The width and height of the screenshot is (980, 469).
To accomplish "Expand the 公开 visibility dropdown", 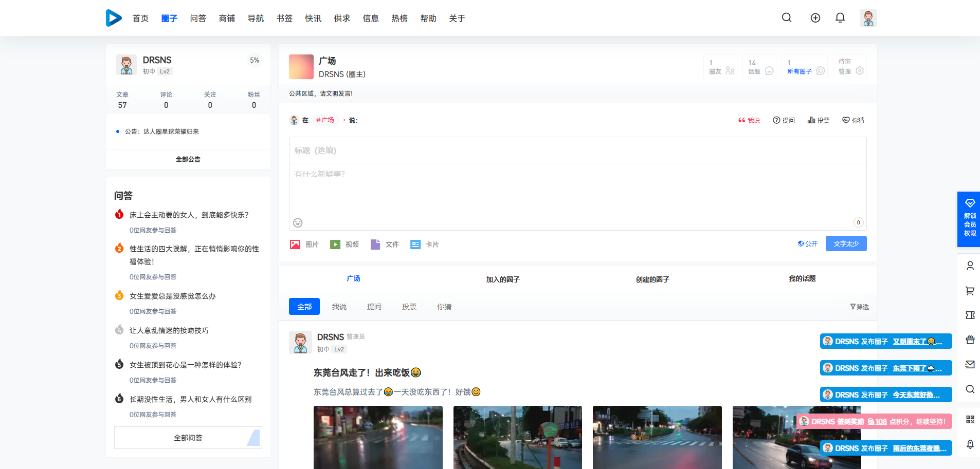I will pyautogui.click(x=808, y=244).
